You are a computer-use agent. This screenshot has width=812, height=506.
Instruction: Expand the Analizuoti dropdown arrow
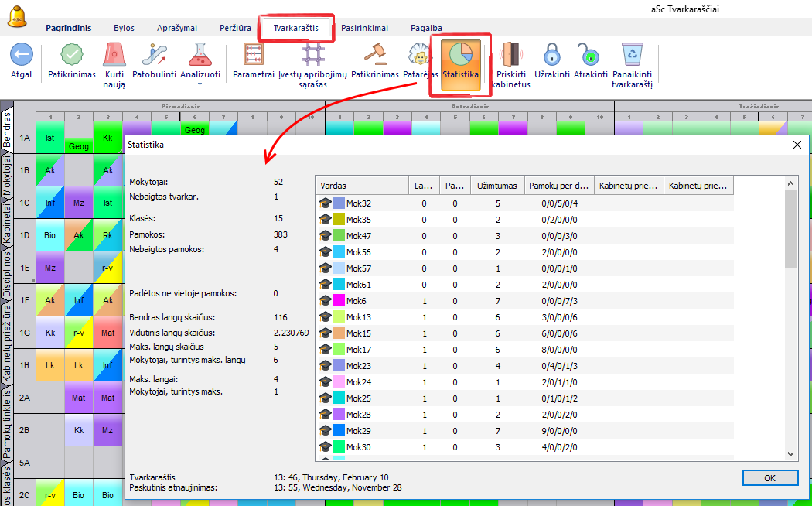(200, 84)
